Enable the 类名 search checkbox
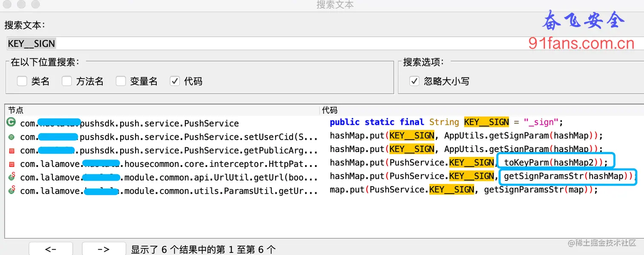 [22, 81]
